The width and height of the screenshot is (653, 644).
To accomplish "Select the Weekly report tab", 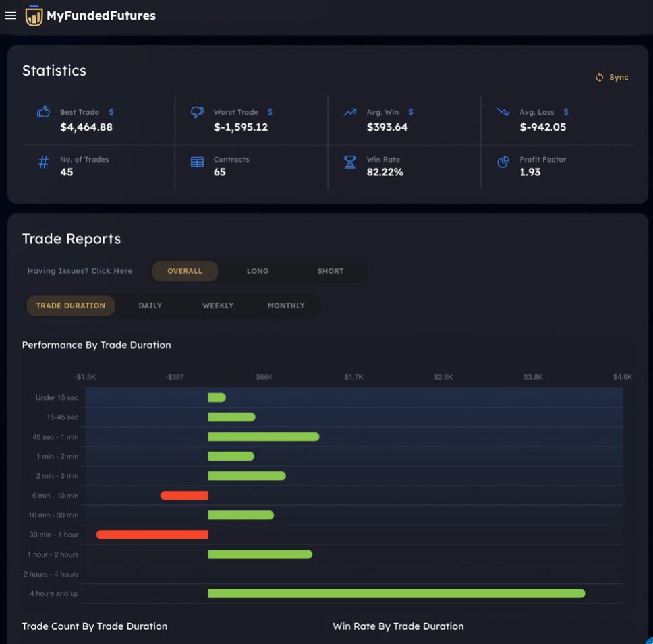I will pos(218,305).
